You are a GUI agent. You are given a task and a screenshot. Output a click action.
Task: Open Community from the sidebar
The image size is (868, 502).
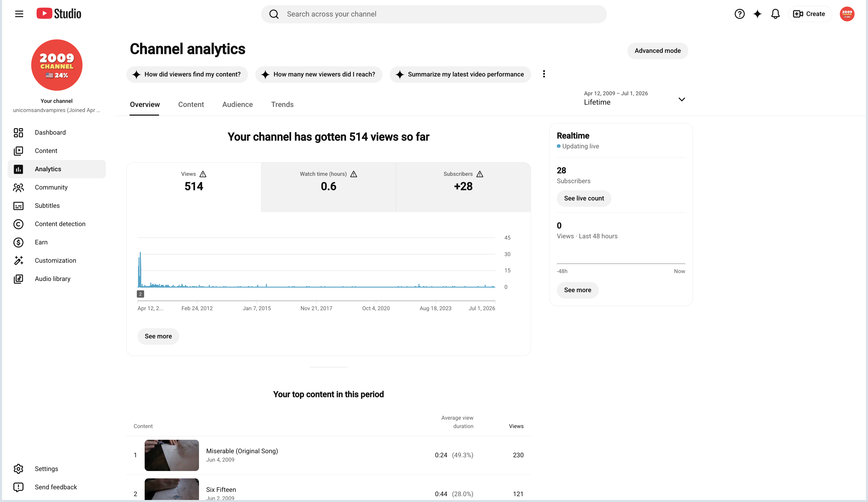(57, 187)
